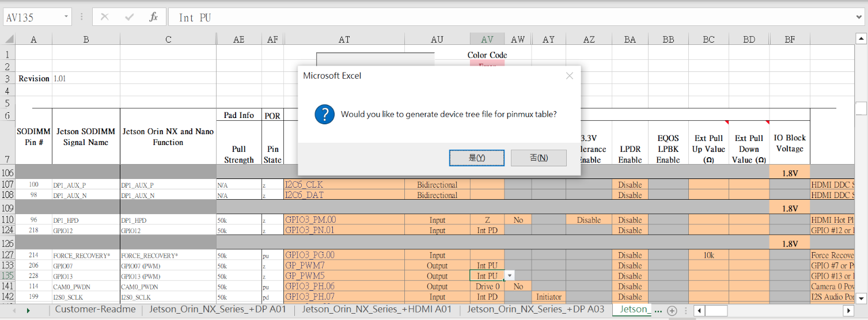Decline with the 否(N) no button
The height and width of the screenshot is (320, 868).
pos(539,158)
